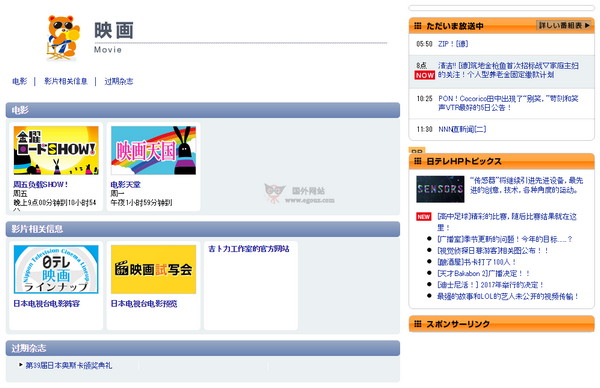Click the 传感器 topic description link

point(527,185)
